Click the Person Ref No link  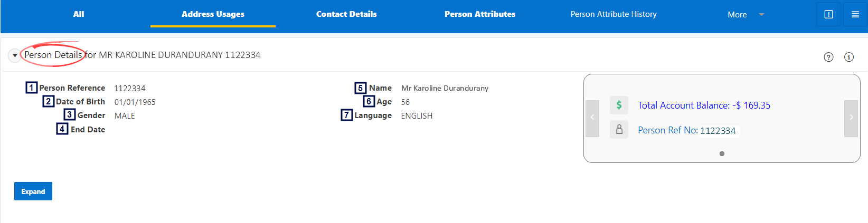pos(686,130)
